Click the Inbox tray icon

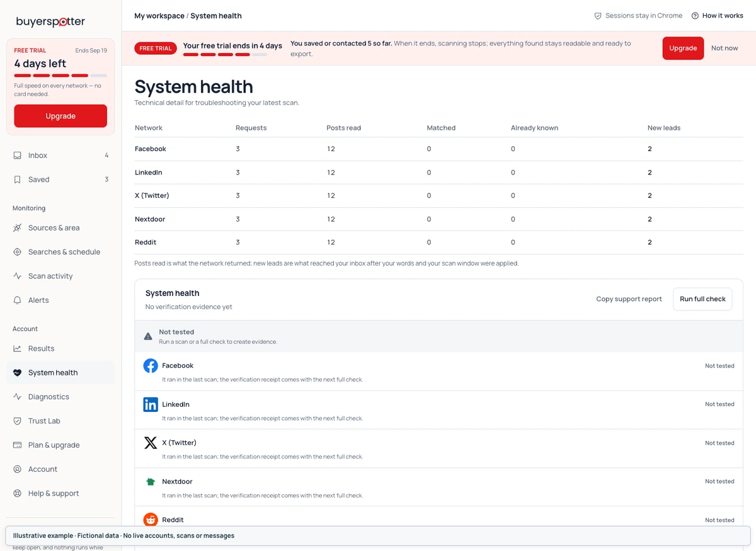click(x=18, y=156)
